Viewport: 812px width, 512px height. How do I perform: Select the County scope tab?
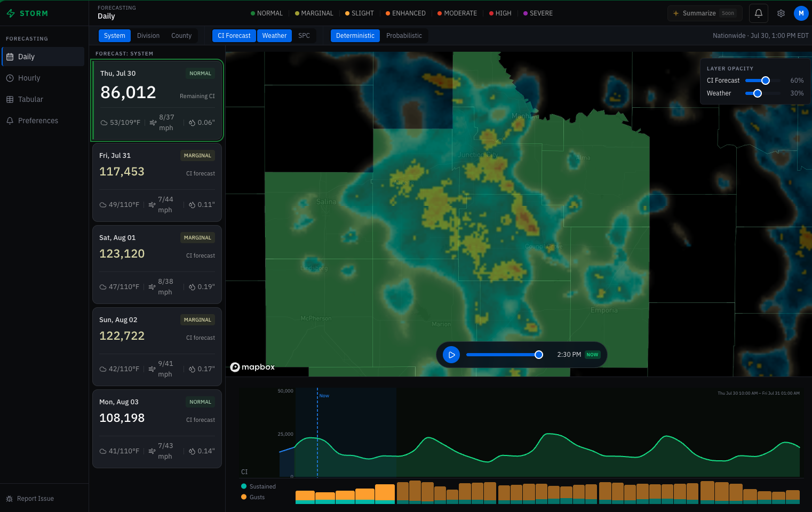[181, 36]
